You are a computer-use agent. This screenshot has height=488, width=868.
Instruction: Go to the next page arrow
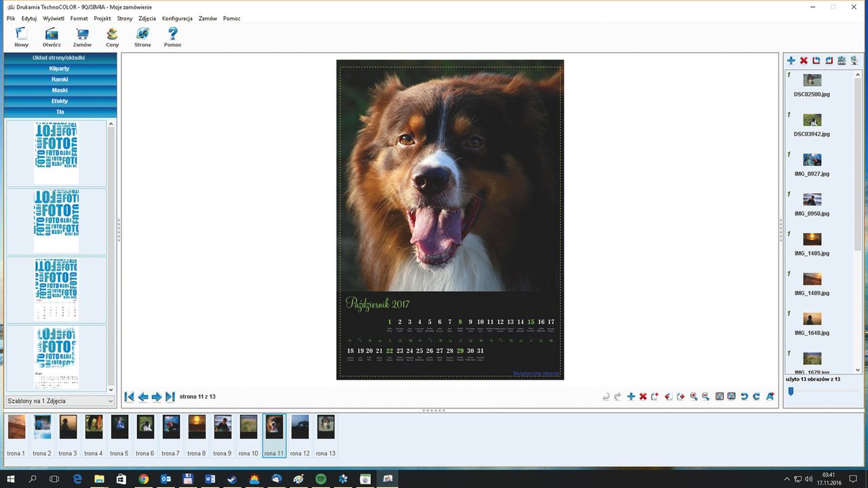[x=157, y=396]
